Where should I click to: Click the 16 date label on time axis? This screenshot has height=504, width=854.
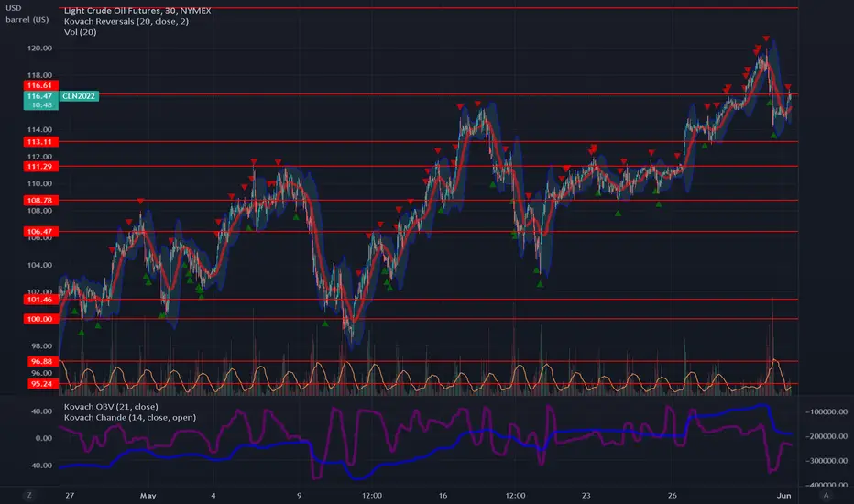coord(443,495)
